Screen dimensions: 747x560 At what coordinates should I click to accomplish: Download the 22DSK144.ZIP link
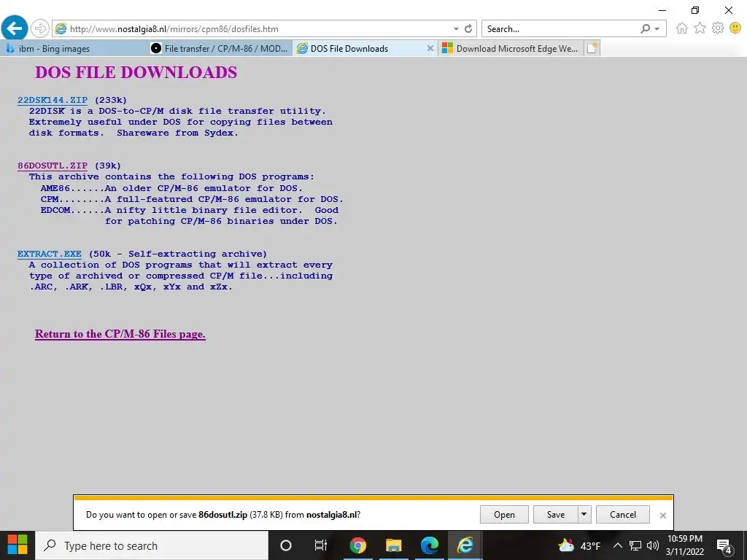point(53,100)
